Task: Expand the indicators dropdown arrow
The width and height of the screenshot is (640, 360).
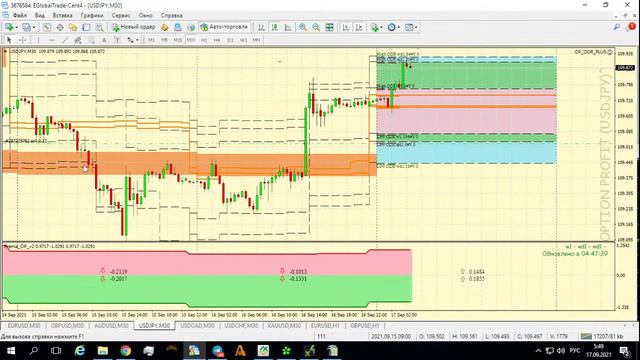Action: (381, 27)
